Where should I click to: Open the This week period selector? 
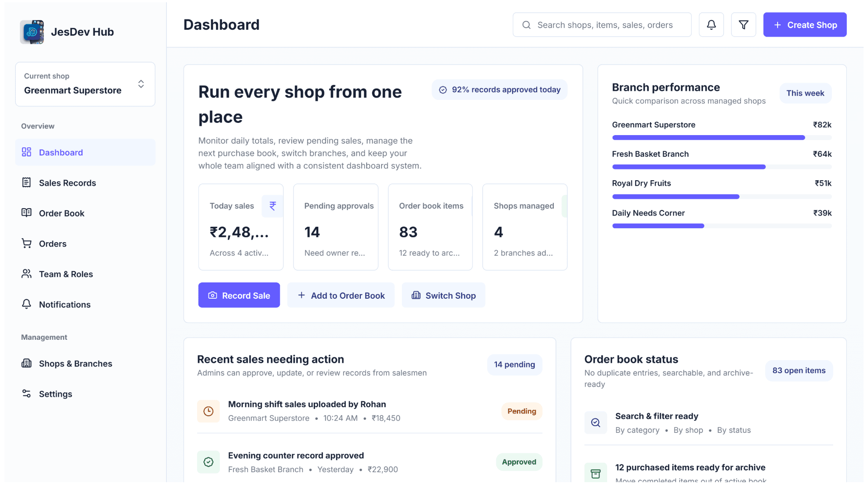click(805, 93)
